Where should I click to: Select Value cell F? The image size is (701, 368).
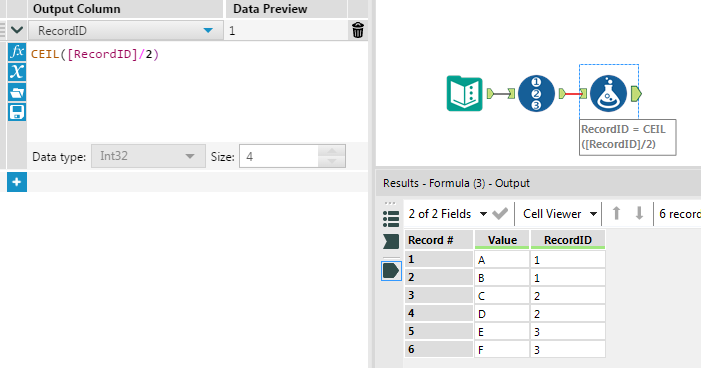(502, 349)
